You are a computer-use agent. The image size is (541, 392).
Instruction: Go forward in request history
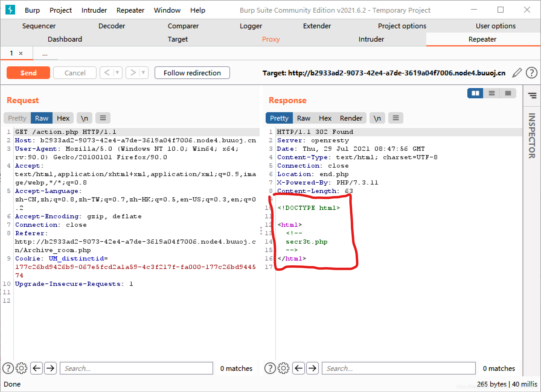point(133,73)
